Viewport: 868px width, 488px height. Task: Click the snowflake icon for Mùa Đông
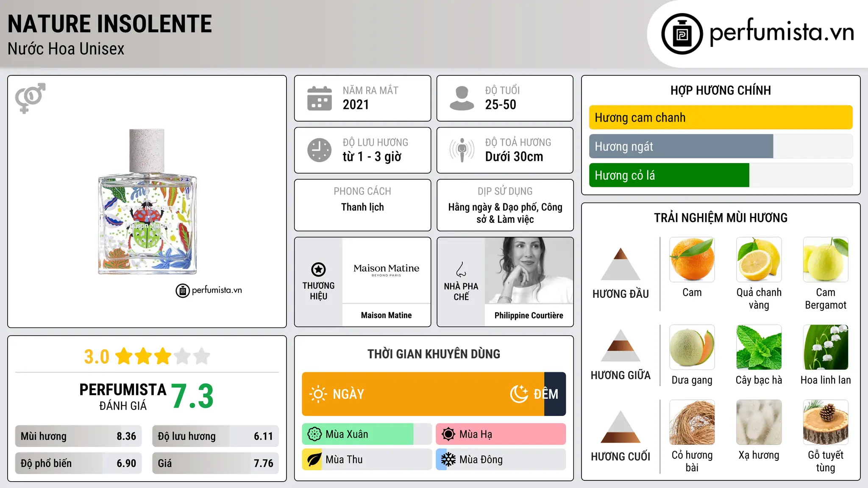(448, 460)
